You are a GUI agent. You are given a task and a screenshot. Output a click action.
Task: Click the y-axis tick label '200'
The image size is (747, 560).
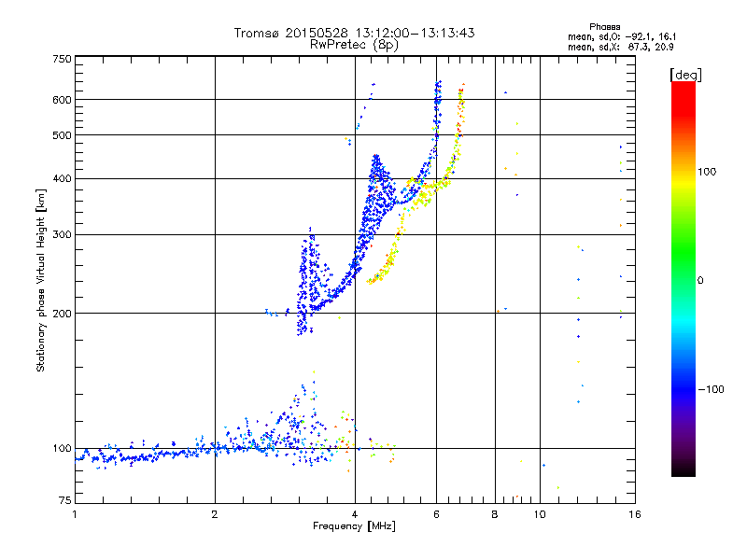62,314
